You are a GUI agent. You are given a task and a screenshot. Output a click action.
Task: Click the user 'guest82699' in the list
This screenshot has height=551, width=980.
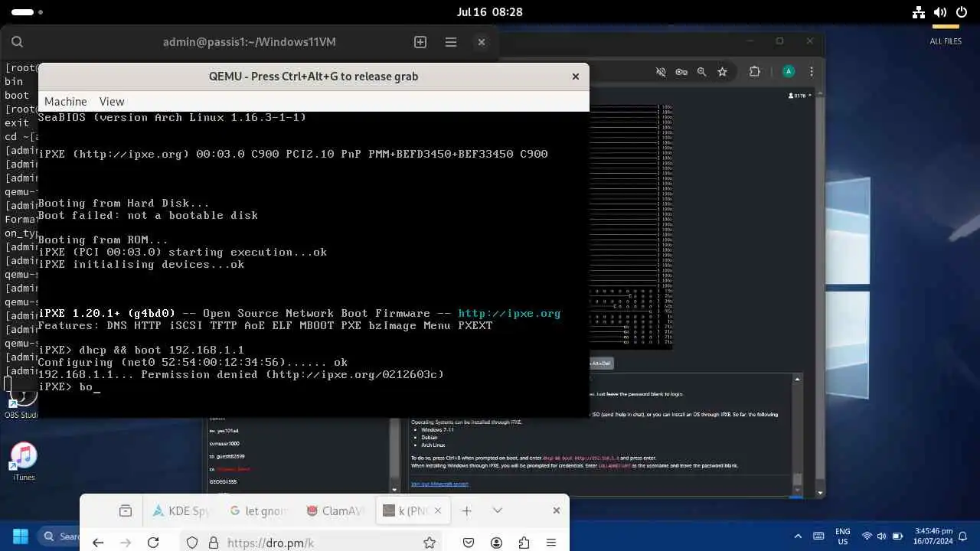[x=227, y=456]
